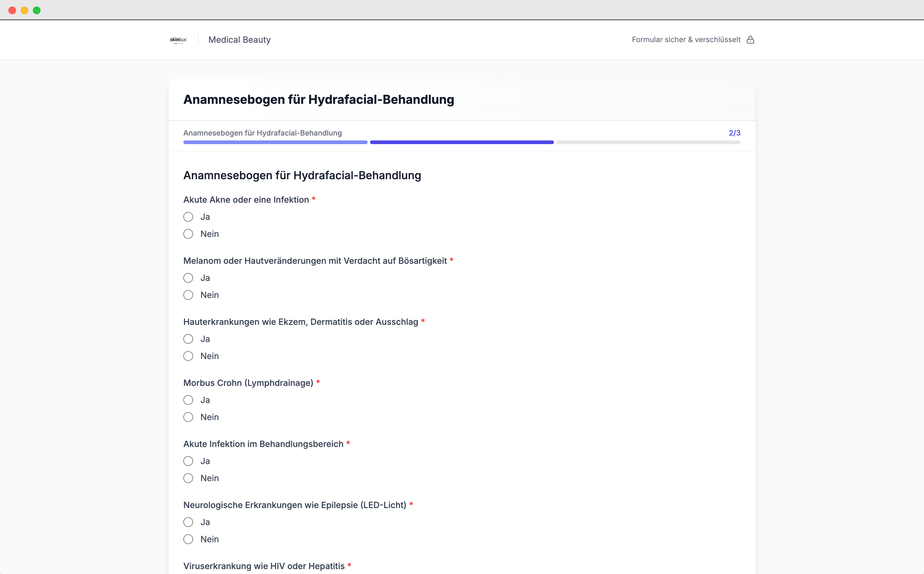Click the Medical Beauty header title

coord(239,40)
